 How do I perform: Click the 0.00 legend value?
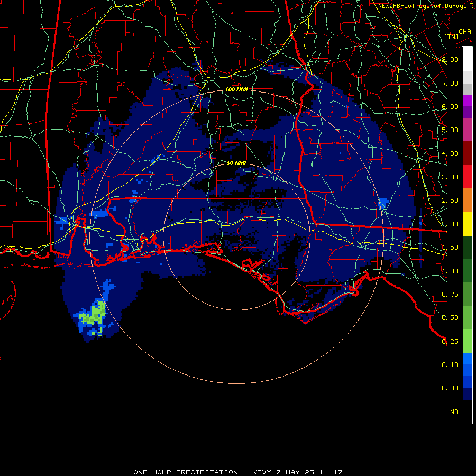450,388
